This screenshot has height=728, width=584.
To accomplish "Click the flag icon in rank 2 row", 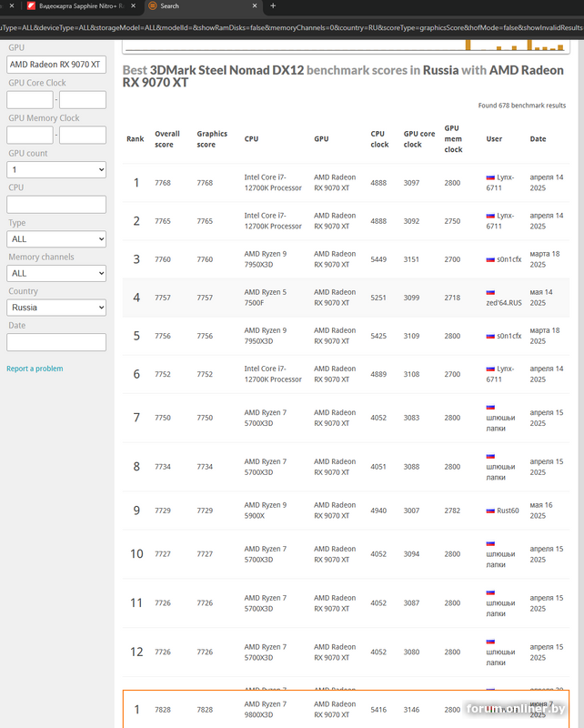I will [490, 216].
